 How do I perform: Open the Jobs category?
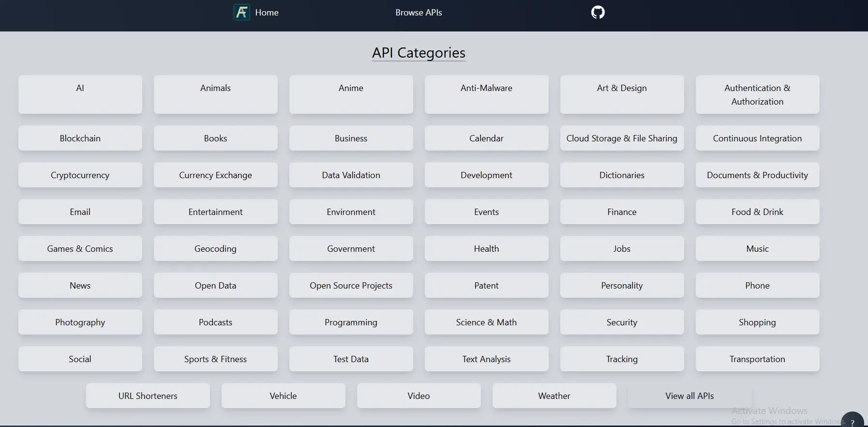pyautogui.click(x=622, y=248)
